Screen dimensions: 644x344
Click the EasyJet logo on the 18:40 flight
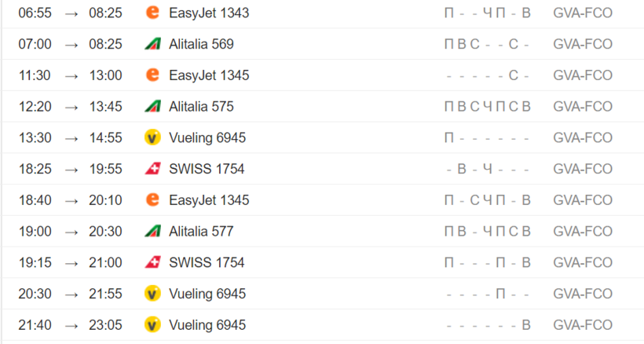153,200
